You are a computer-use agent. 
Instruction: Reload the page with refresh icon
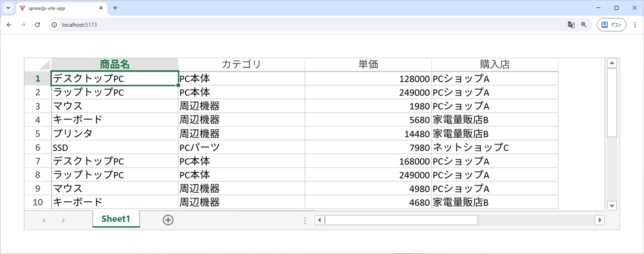38,25
